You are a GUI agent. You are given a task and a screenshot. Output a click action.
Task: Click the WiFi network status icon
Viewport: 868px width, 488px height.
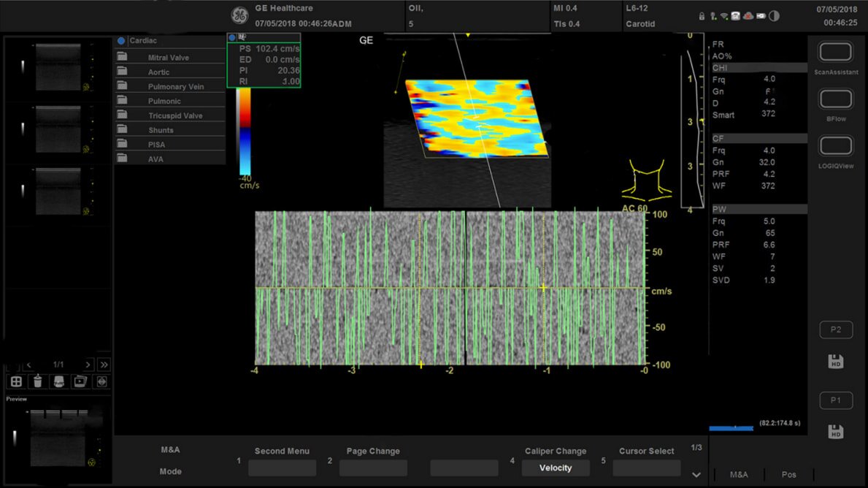[724, 16]
